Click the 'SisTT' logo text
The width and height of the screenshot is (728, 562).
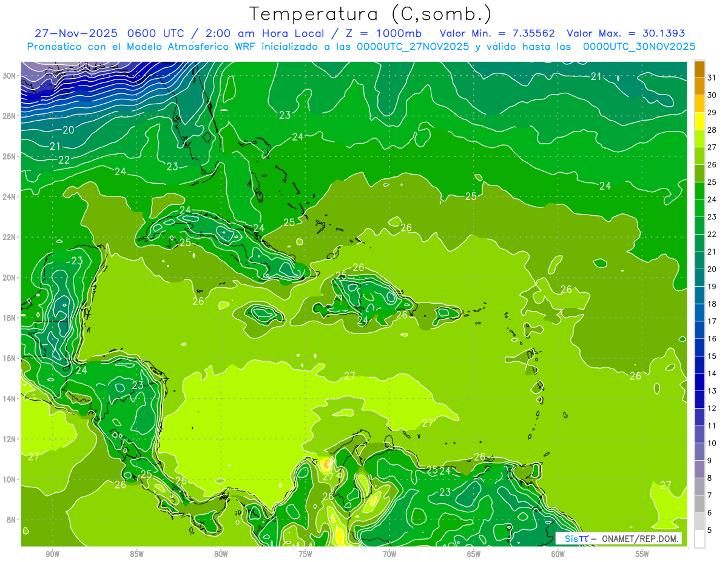click(576, 538)
